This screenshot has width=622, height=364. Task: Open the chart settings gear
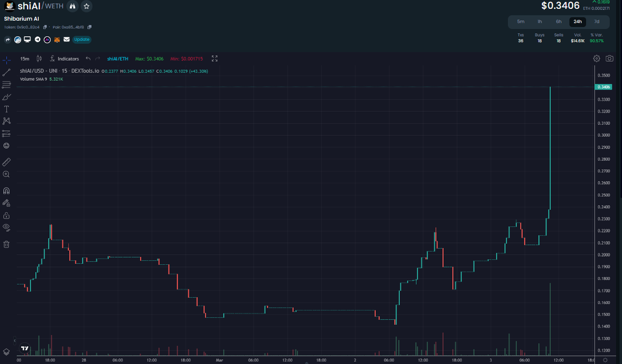click(597, 59)
